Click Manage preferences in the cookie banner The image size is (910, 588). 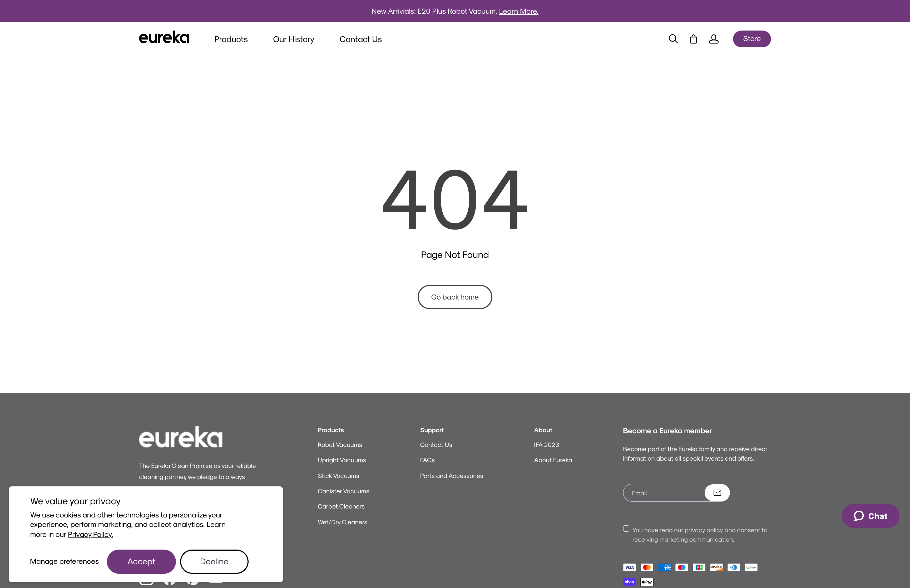65,561
